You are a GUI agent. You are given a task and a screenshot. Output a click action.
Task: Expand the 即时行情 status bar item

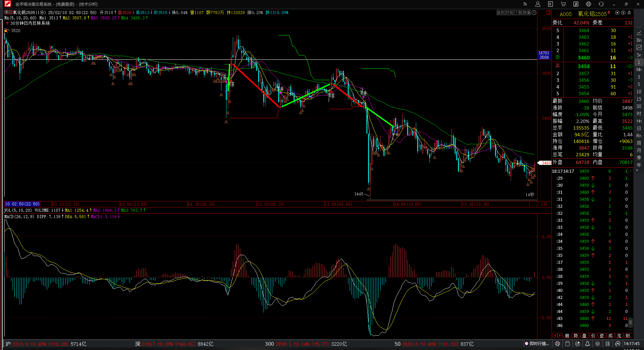click(x=537, y=344)
